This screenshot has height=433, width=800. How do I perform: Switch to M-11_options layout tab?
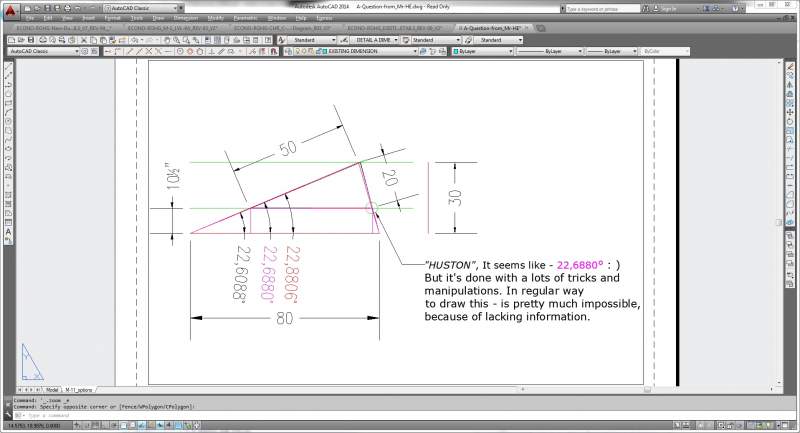(x=79, y=390)
